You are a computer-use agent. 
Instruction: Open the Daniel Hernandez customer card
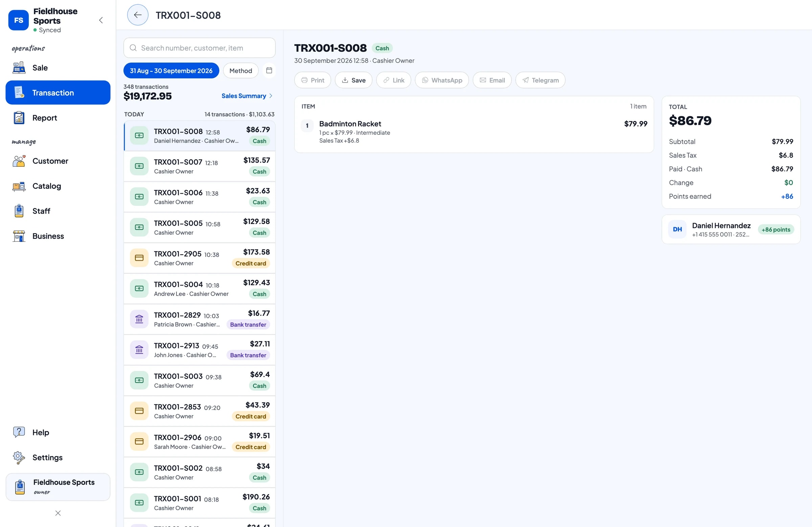pos(731,230)
